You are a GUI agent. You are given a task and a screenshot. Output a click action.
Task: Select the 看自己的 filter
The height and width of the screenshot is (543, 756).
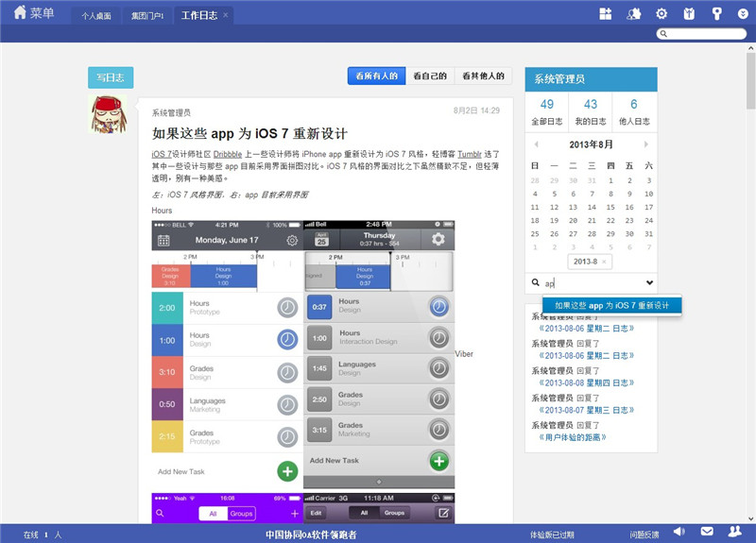pyautogui.click(x=430, y=76)
